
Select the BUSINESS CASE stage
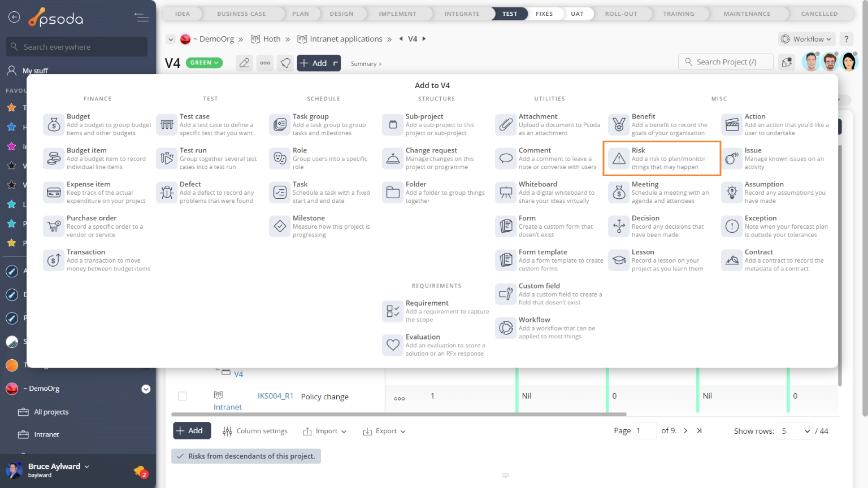(241, 14)
